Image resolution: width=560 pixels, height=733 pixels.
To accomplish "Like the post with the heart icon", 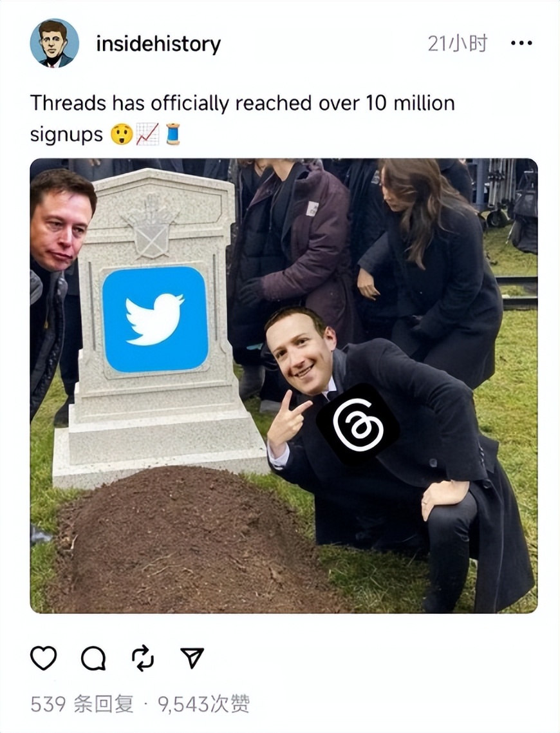I will [x=43, y=658].
